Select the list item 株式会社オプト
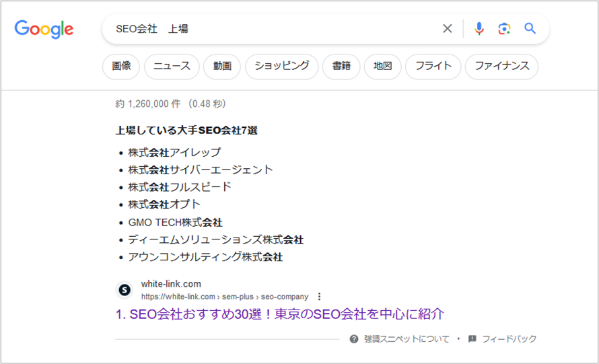The height and width of the screenshot is (364, 599). point(164,205)
